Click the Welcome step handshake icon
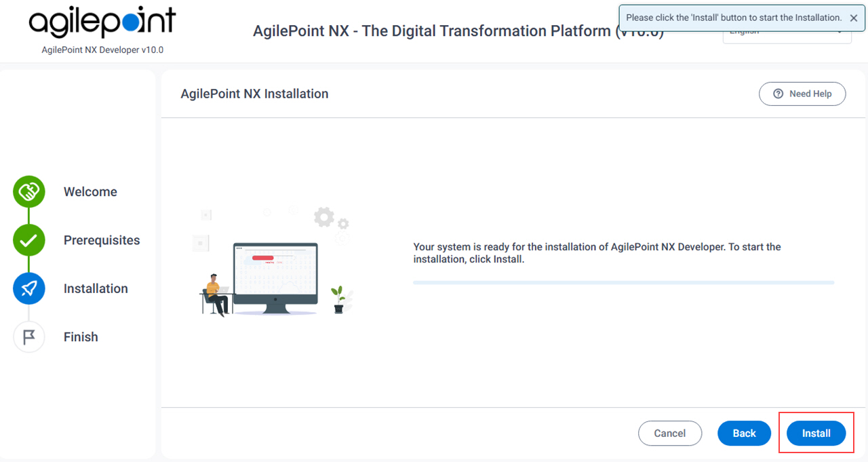The image size is (868, 462). [x=28, y=192]
